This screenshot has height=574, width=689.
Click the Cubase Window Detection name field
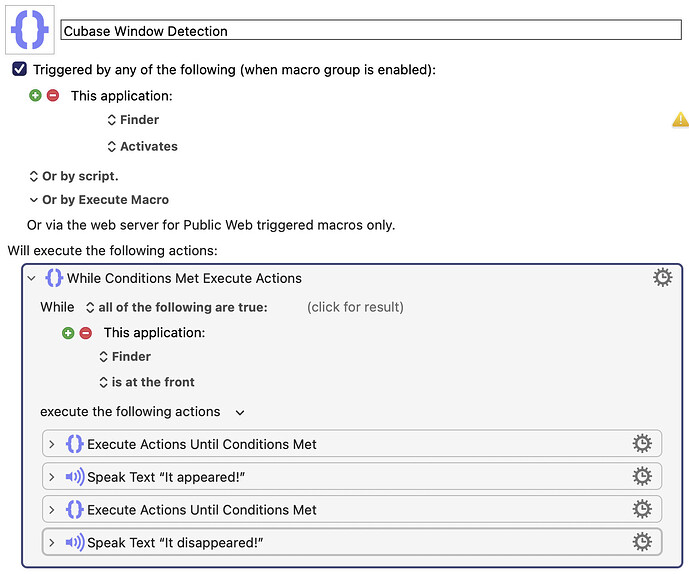(x=371, y=30)
